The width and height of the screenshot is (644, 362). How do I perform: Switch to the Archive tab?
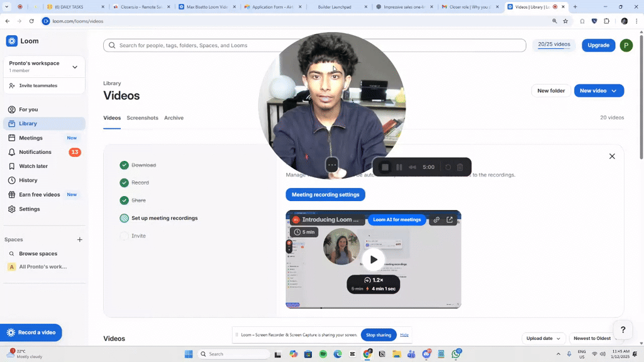click(174, 118)
